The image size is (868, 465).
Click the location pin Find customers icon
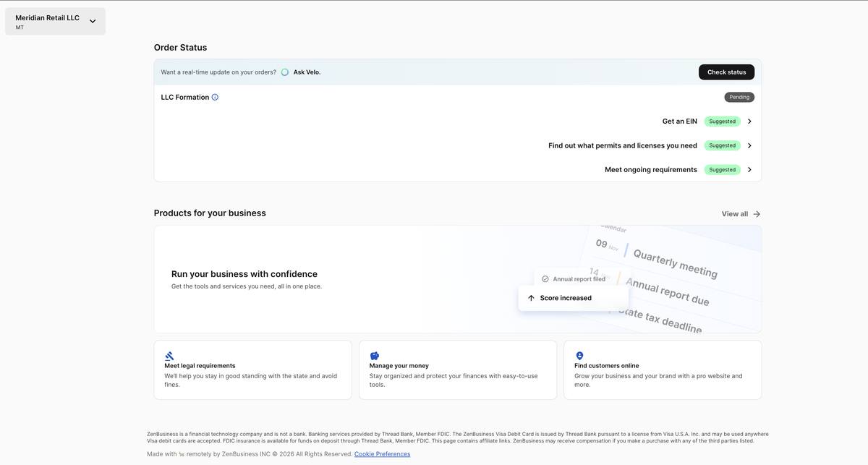click(579, 356)
